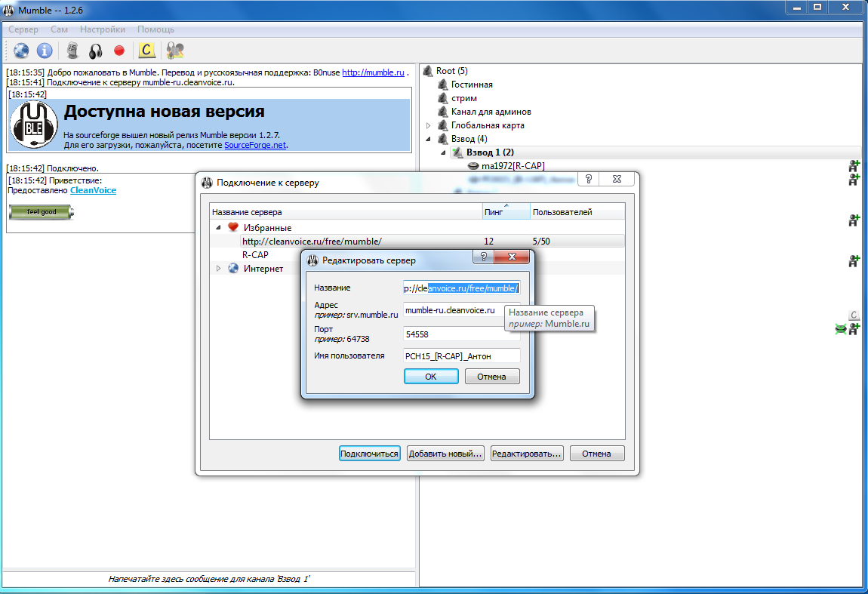
Task: Confirm with the OK button
Action: pyautogui.click(x=431, y=377)
